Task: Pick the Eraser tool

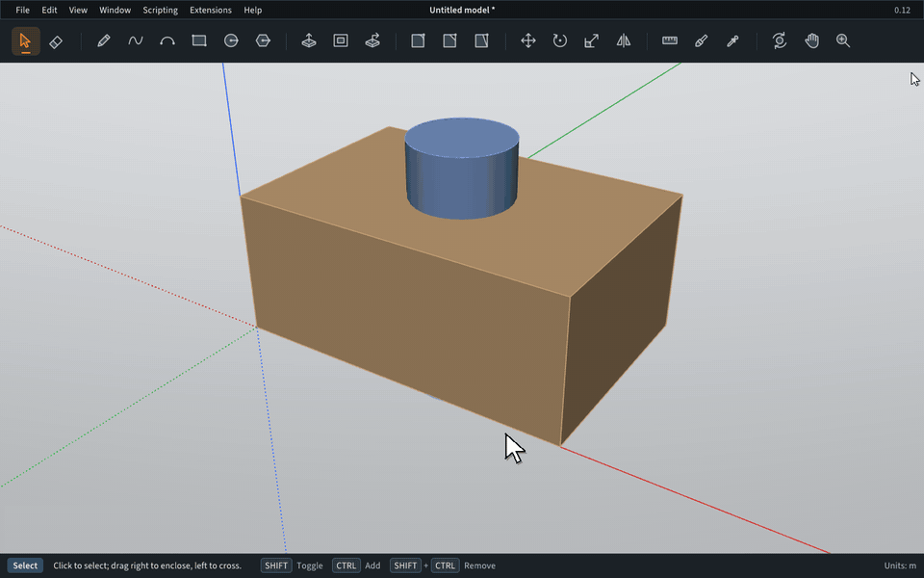Action: [x=56, y=40]
